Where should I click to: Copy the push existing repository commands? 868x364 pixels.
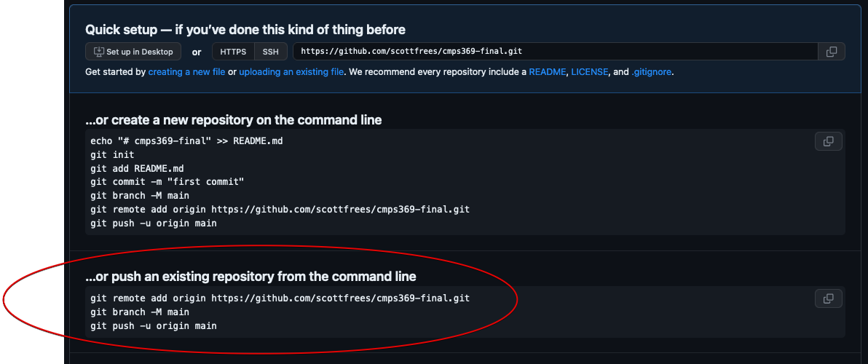pyautogui.click(x=828, y=298)
